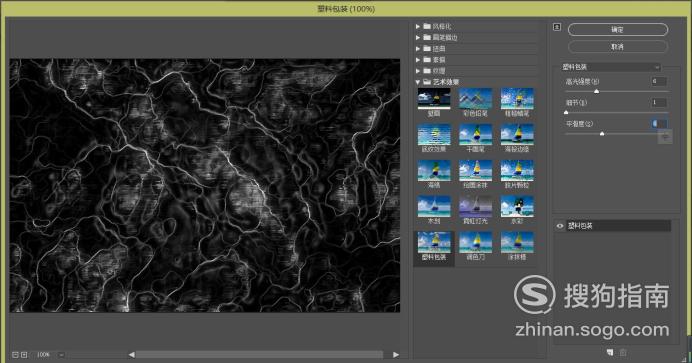Viewport: 692px width, 363px height.
Task: Select the 塑料包装 (Plastic Wrap) filter thumbnail
Action: pos(434,242)
